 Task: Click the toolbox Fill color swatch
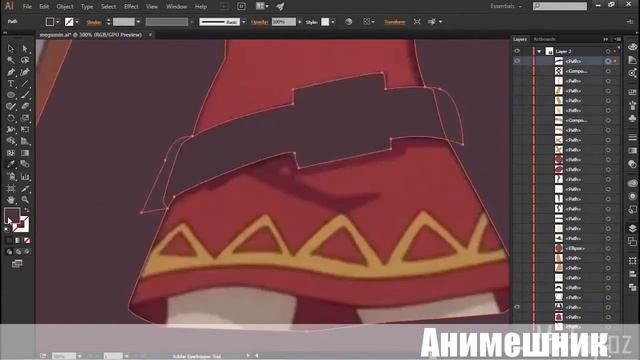click(x=12, y=215)
